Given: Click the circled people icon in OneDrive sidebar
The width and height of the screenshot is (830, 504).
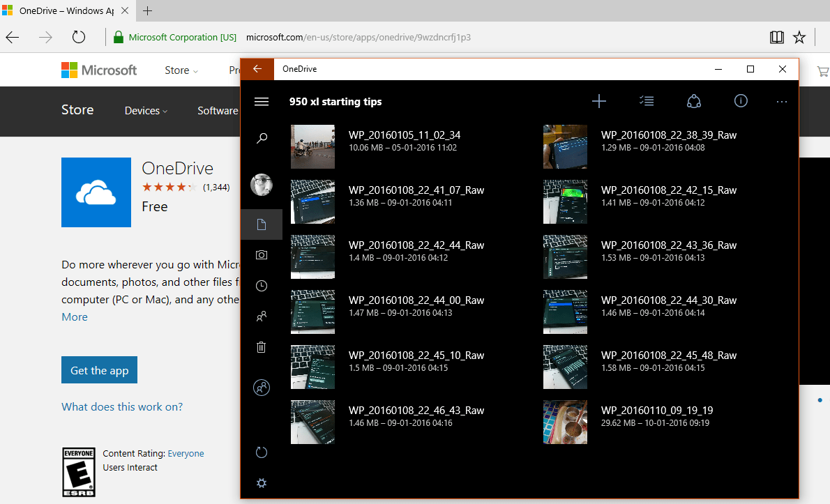Looking at the screenshot, I should point(262,388).
